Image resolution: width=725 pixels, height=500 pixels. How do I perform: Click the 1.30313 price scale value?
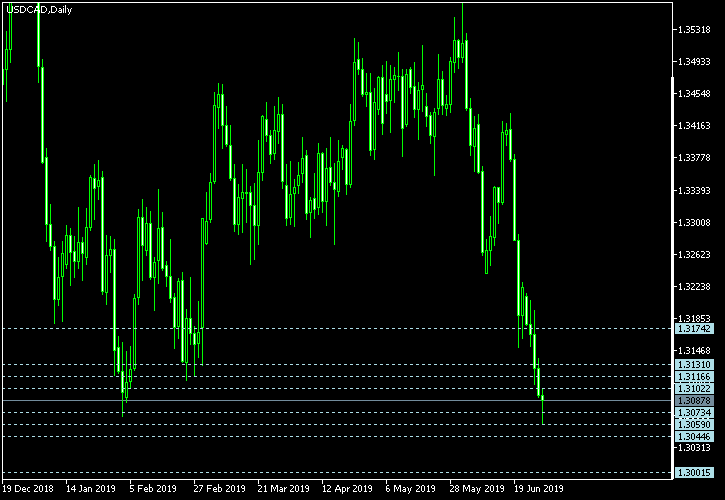click(694, 447)
